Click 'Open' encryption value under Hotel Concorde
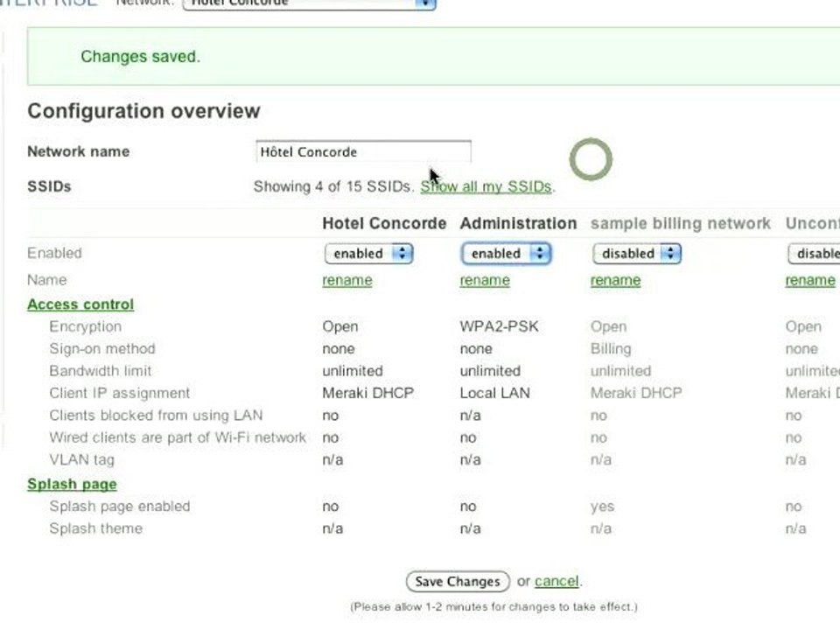The width and height of the screenshot is (840, 630). pos(340,326)
